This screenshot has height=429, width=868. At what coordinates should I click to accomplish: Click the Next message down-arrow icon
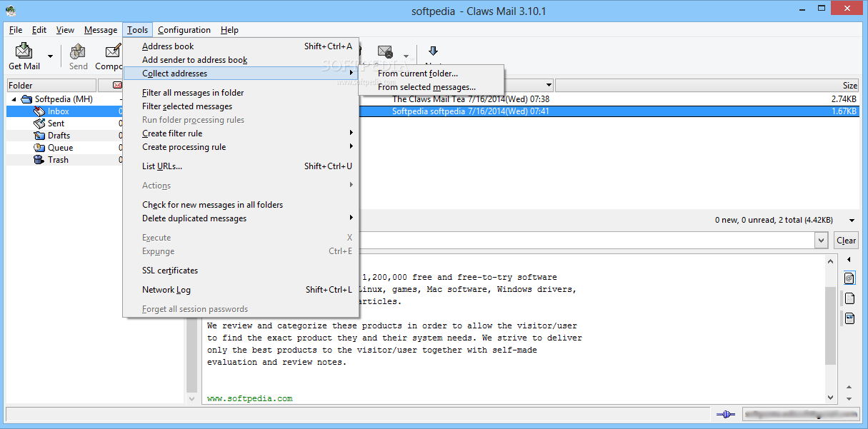pos(433,51)
